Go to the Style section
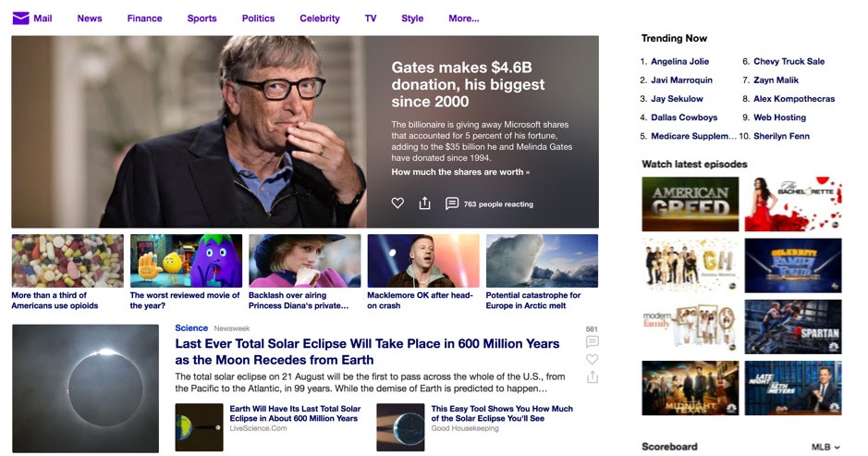This screenshot has width=868, height=456. (x=412, y=18)
